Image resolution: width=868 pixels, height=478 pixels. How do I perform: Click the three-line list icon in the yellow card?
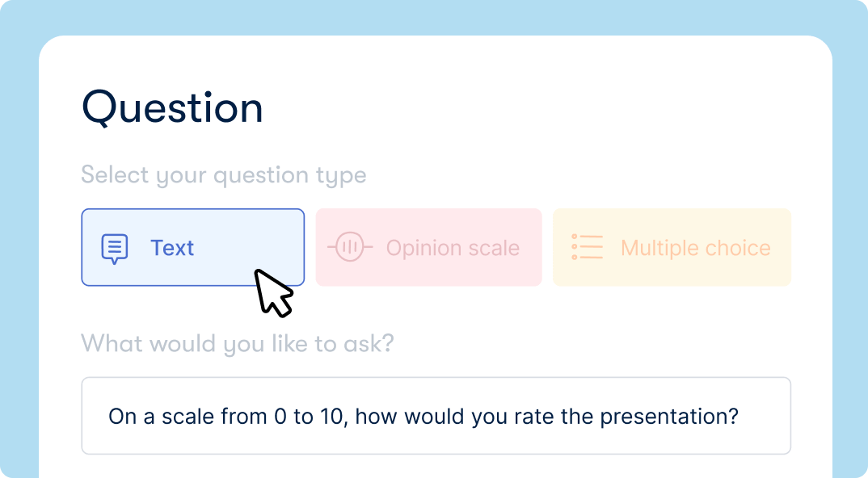pyautogui.click(x=588, y=247)
